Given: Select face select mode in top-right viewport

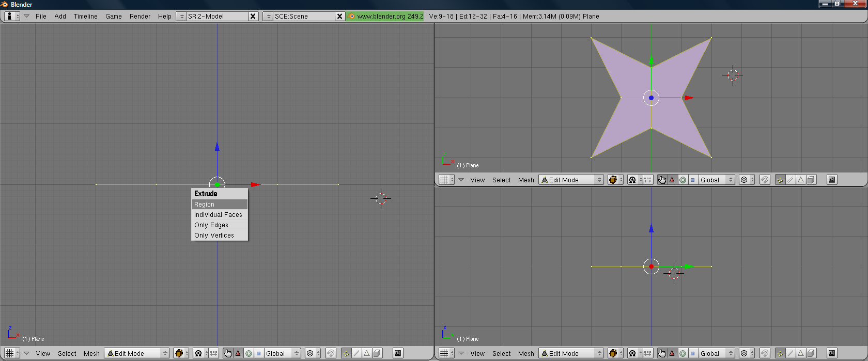Looking at the screenshot, I should pos(801,180).
